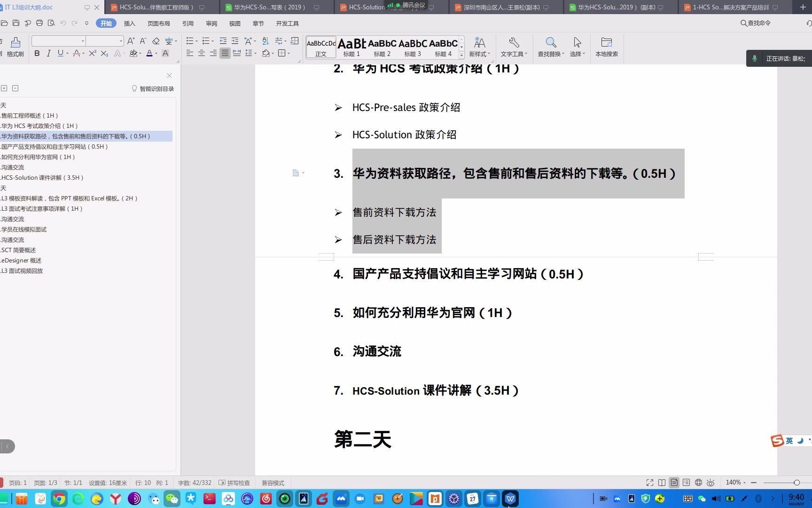Viewport: 812px width, 508px height.
Task: Click the Format Painter brush icon
Action: click(x=16, y=47)
